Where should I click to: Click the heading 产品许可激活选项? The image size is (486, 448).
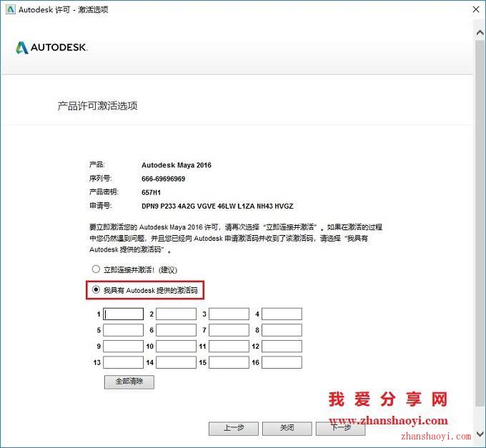coord(97,106)
